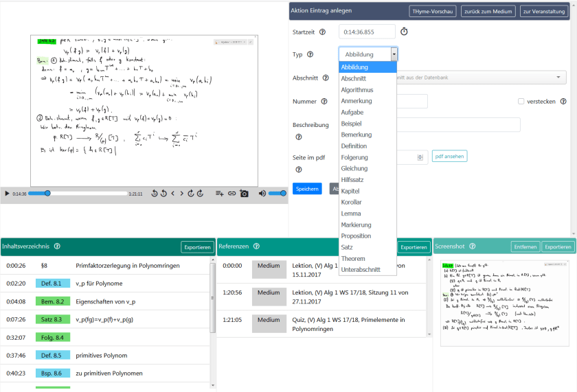Click the Speichern button
This screenshot has height=392, width=577.
(x=307, y=188)
